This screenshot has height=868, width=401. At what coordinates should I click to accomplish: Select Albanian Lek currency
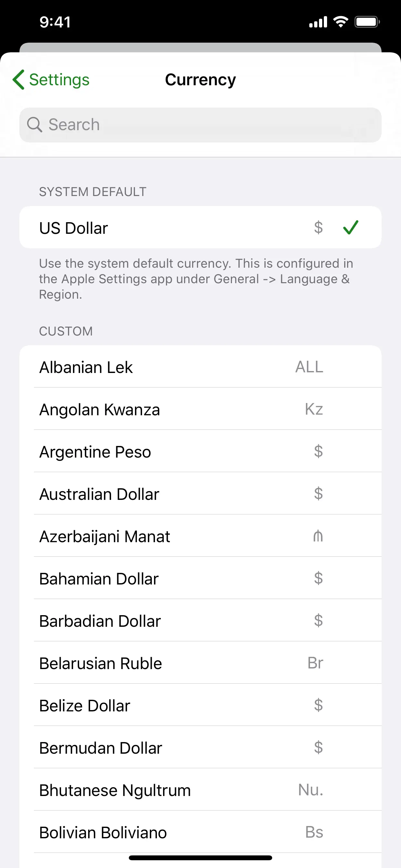point(200,367)
